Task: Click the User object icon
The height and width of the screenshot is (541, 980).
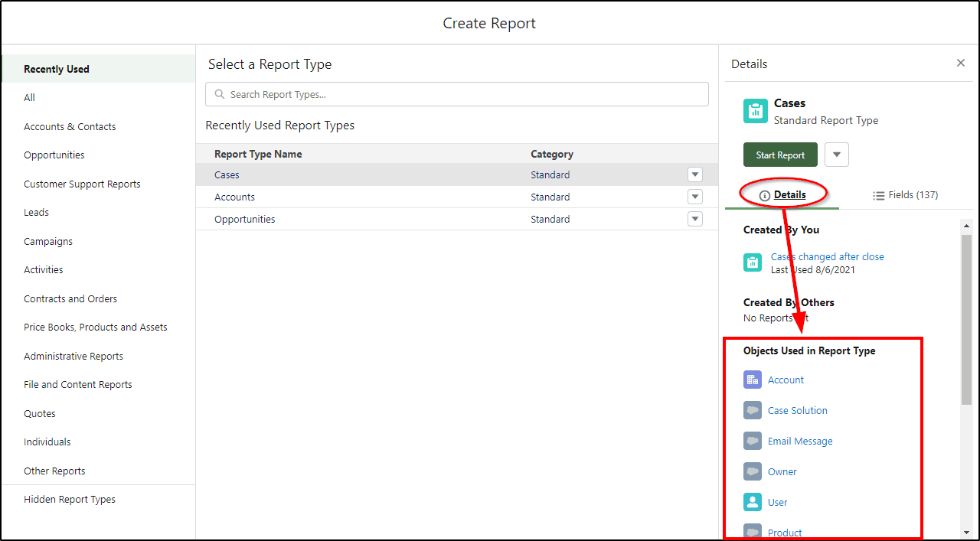Action: [x=753, y=502]
